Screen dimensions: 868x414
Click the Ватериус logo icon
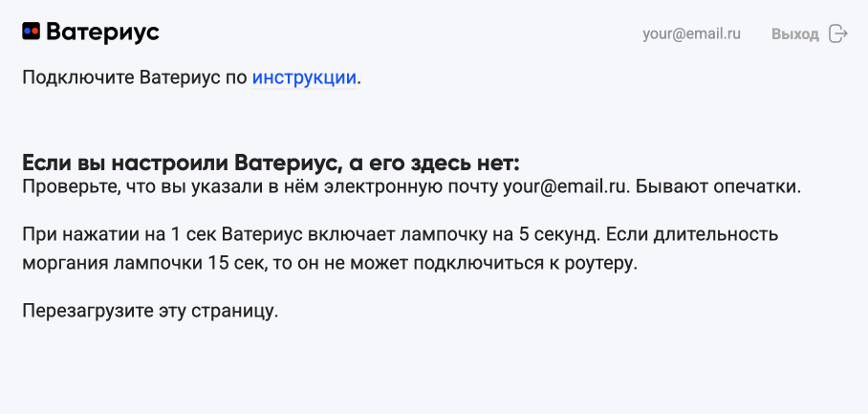click(32, 33)
